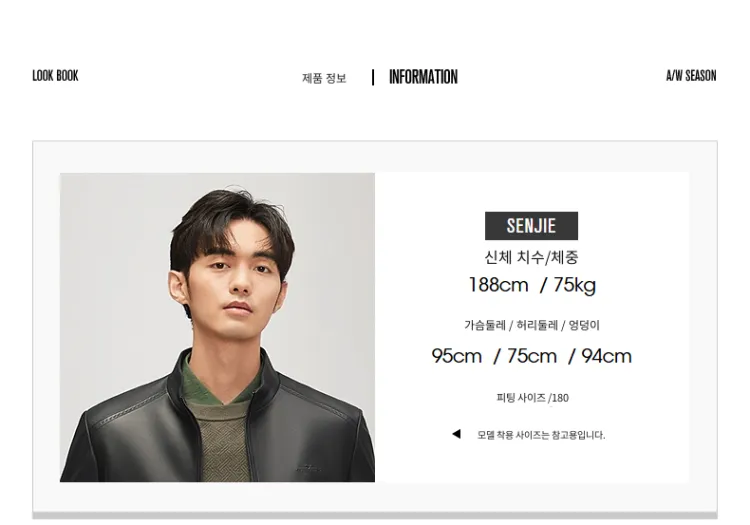
Task: Click the black left-pointing triangle icon
Action: 456,434
